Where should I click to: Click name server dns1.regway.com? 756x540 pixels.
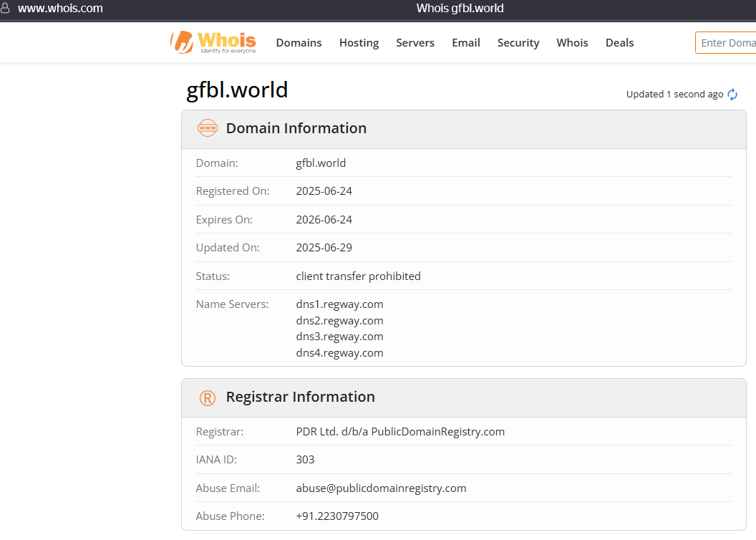pos(339,304)
